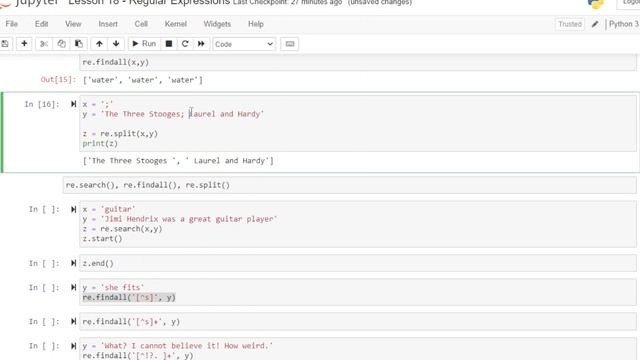Click the output ['The Three Stooges ', ' Laurel and Hardy']
Screen dimensions: 640x360
click(x=178, y=161)
